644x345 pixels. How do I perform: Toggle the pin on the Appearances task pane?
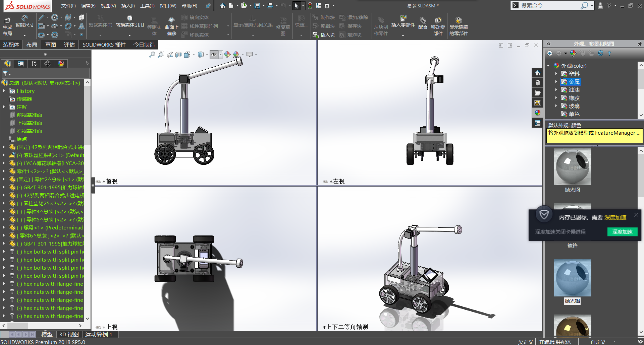click(640, 44)
